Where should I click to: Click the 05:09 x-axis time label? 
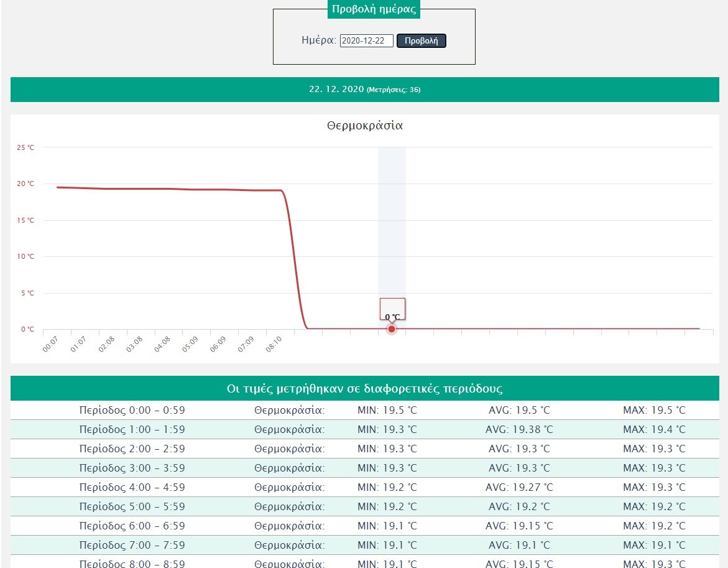pos(190,345)
